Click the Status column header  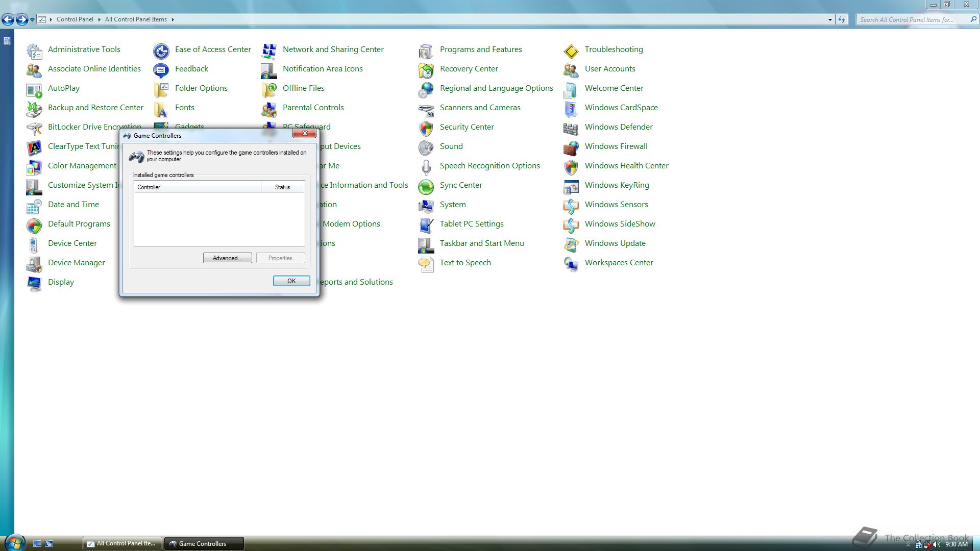click(x=283, y=187)
